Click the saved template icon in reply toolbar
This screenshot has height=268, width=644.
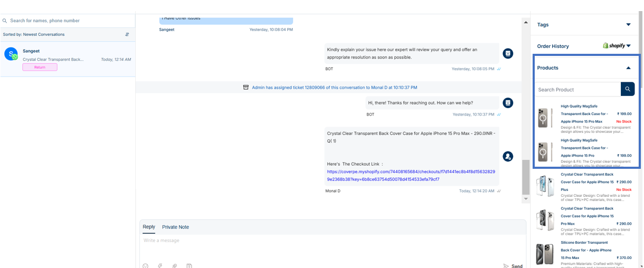point(189,266)
